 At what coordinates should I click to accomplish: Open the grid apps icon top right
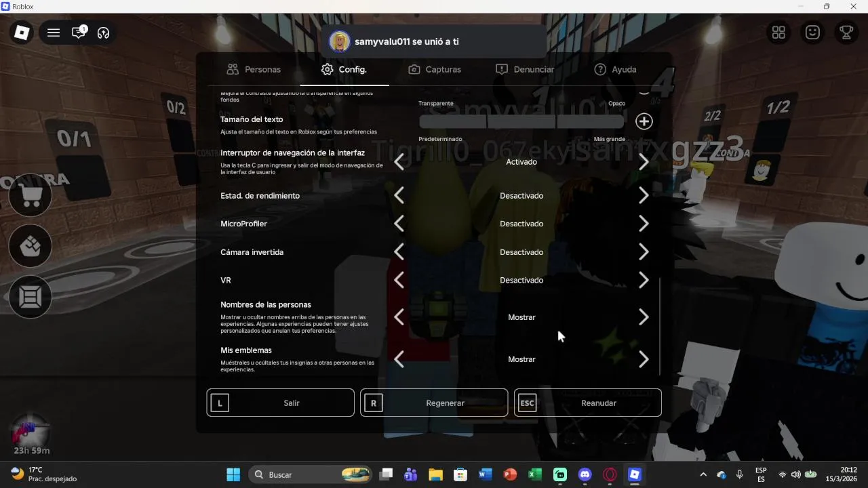click(778, 33)
